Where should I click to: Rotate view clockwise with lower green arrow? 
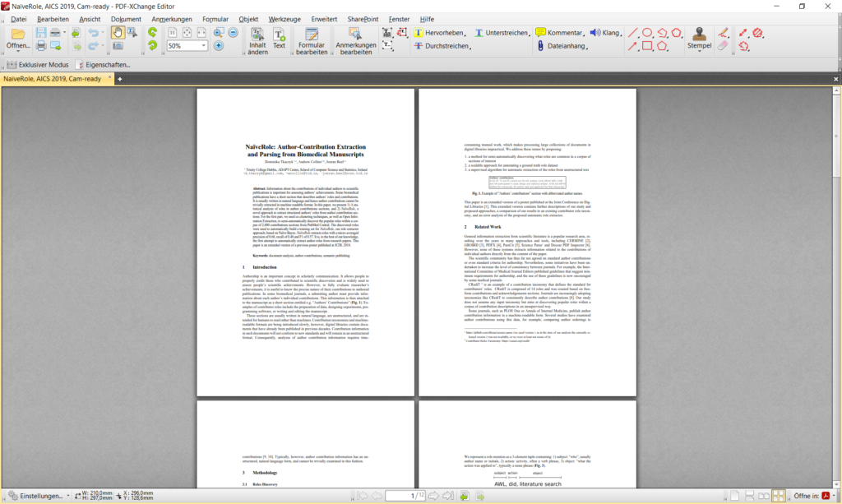click(x=152, y=45)
